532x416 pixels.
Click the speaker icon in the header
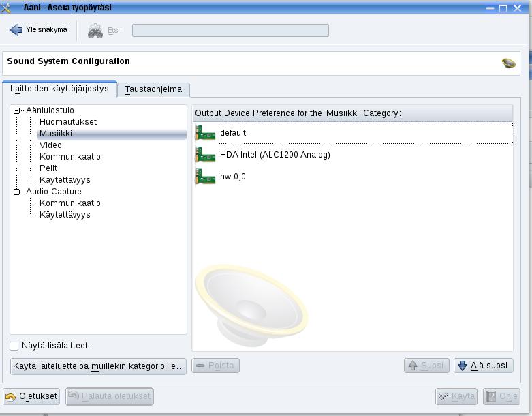pyautogui.click(x=509, y=63)
